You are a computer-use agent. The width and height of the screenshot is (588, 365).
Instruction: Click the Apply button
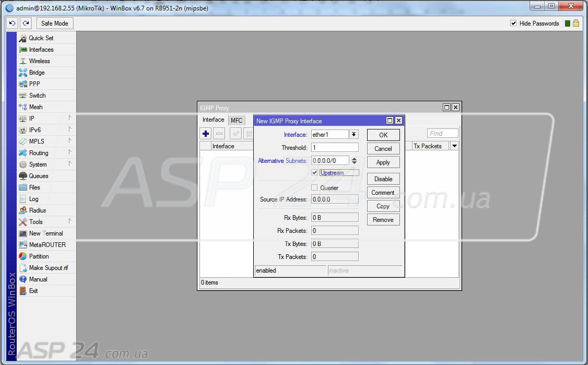pyautogui.click(x=383, y=162)
